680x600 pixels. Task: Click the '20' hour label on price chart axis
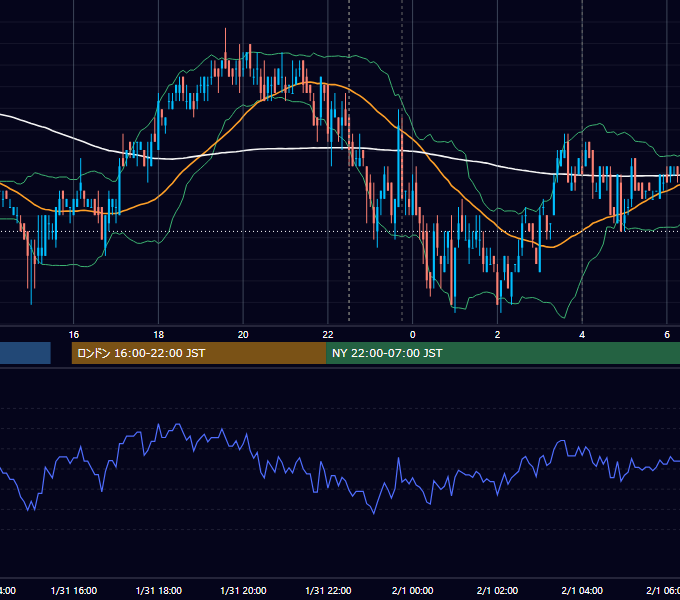coord(243,335)
